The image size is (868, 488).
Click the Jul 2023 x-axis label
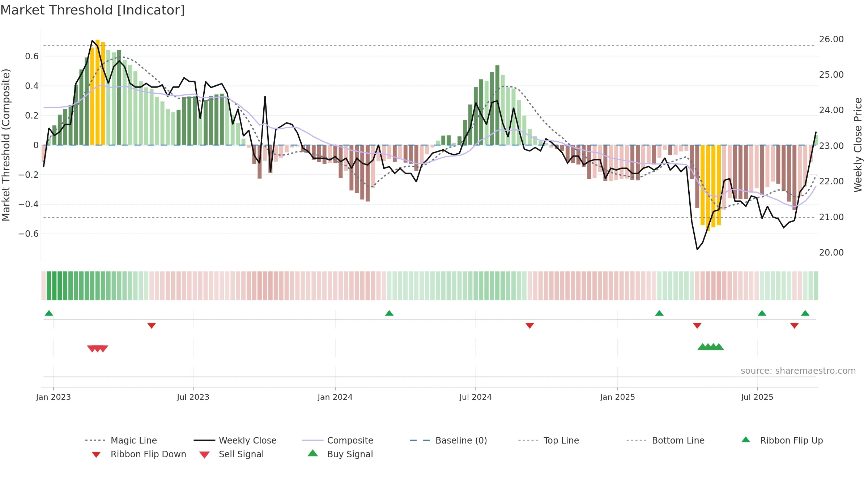(193, 397)
